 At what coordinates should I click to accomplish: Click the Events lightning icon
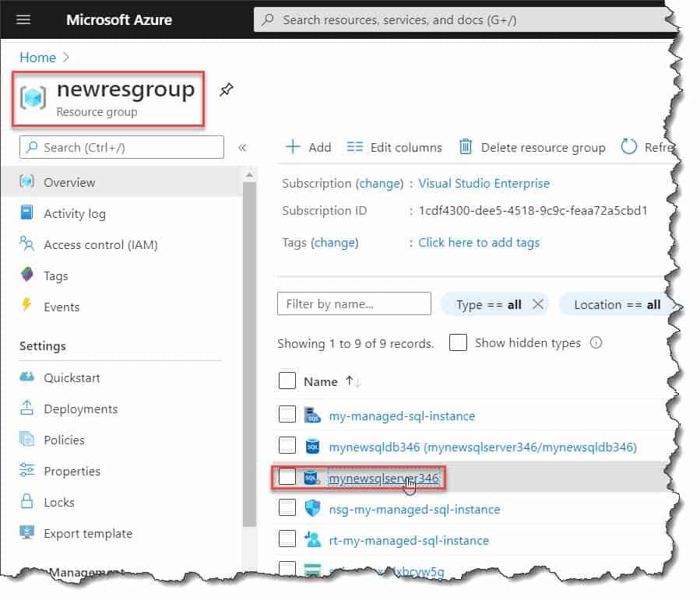coord(26,305)
